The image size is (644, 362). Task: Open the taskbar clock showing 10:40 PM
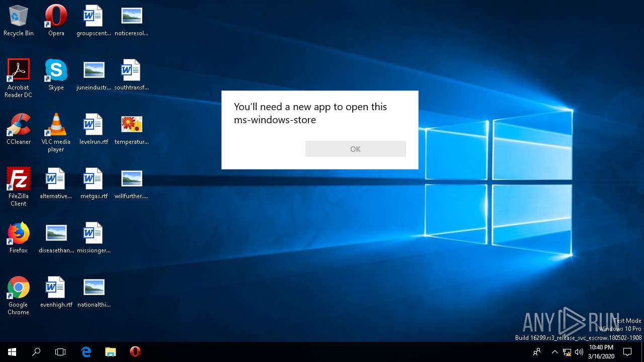click(x=601, y=352)
